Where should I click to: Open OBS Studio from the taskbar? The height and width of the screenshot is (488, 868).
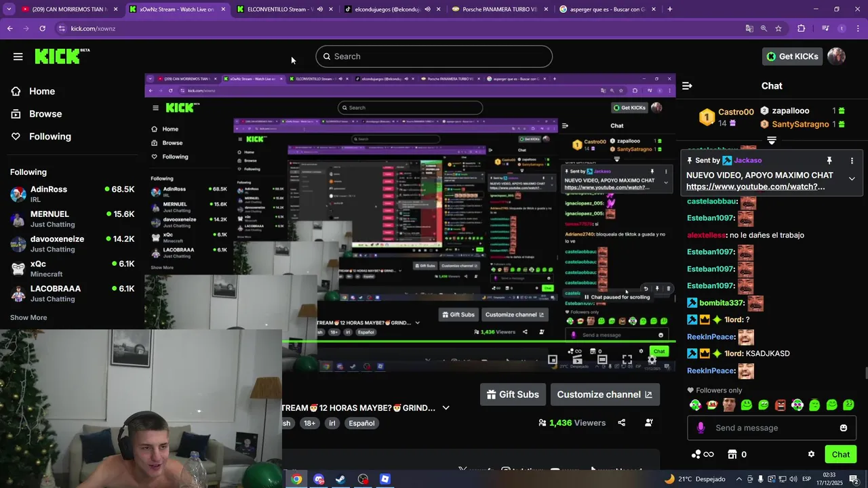pos(363,479)
